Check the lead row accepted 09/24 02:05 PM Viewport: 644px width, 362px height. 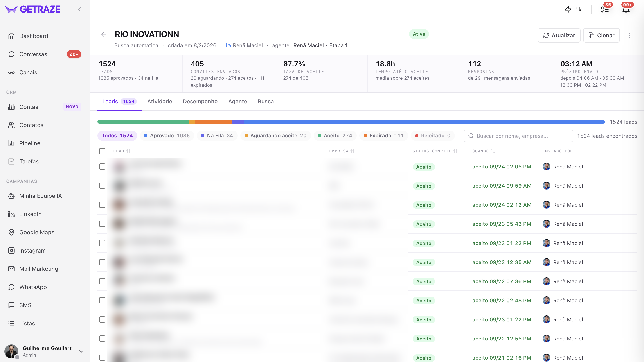click(102, 167)
